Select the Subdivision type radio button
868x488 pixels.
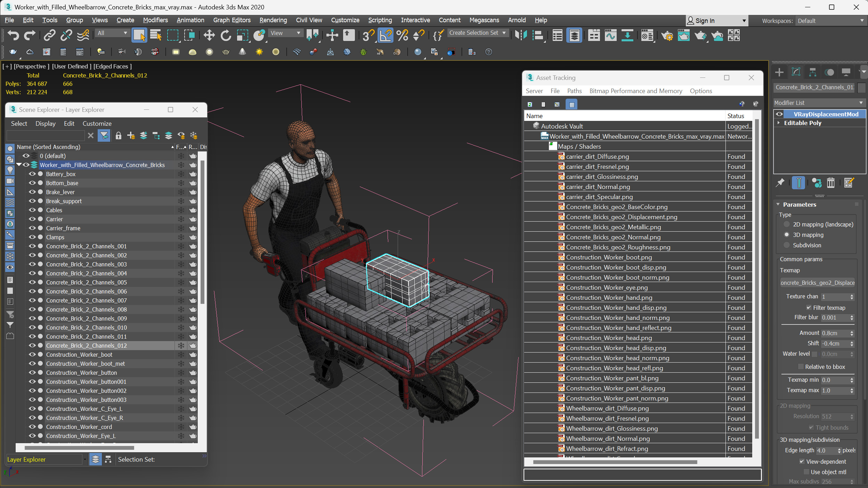pyautogui.click(x=787, y=245)
